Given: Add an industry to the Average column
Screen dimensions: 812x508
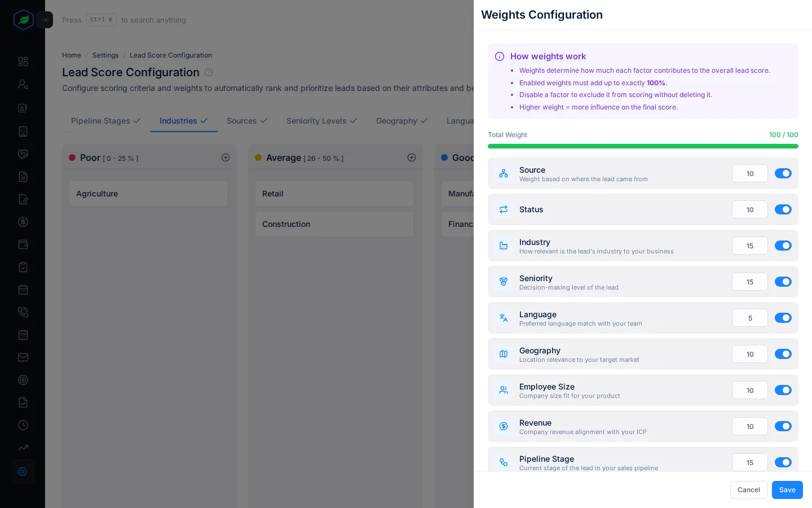Looking at the screenshot, I should [412, 157].
